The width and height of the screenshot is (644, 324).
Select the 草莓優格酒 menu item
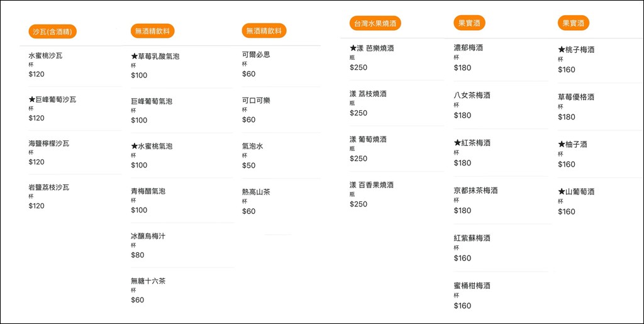(576, 98)
